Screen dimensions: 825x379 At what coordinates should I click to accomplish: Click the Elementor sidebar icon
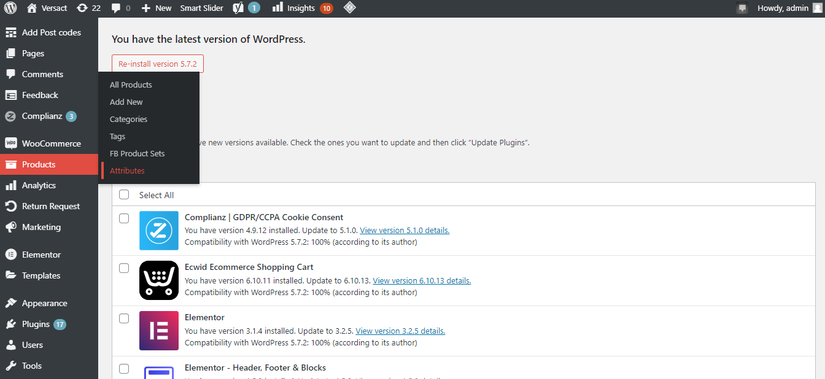tap(11, 255)
